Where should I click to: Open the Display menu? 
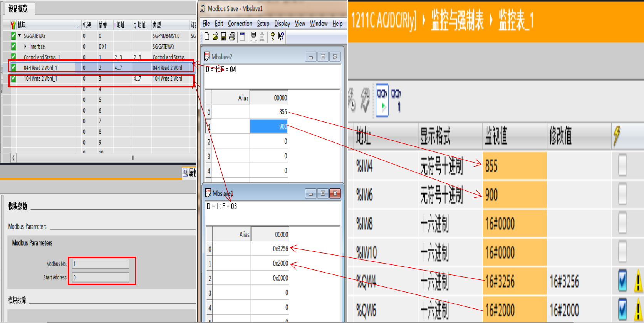coord(282,24)
